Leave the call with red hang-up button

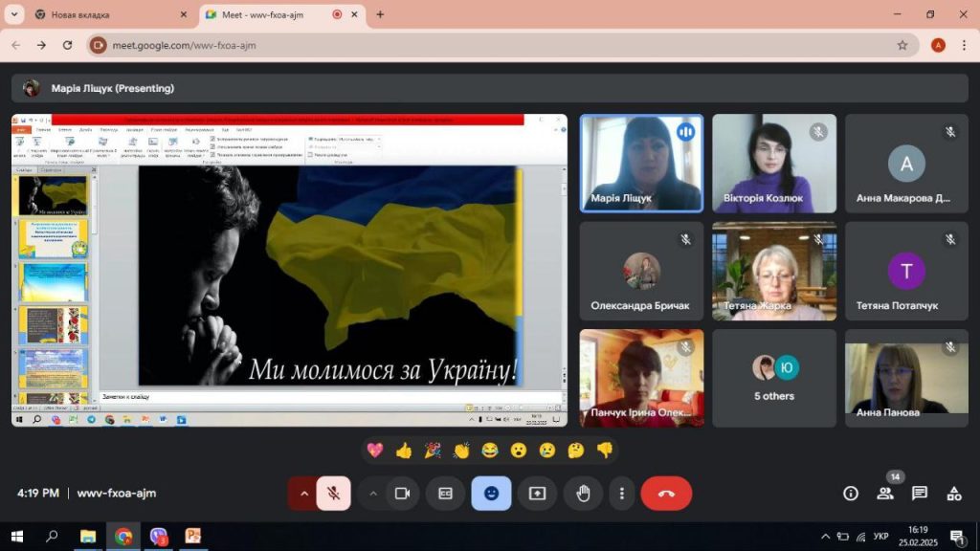click(666, 494)
